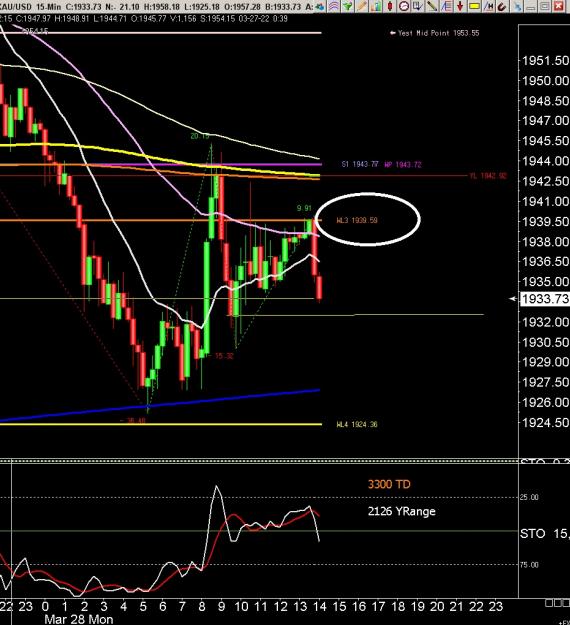Image resolution: width=570 pixels, height=625 pixels.
Task: Select the orange pencil drawing tool
Action: coord(362,6)
